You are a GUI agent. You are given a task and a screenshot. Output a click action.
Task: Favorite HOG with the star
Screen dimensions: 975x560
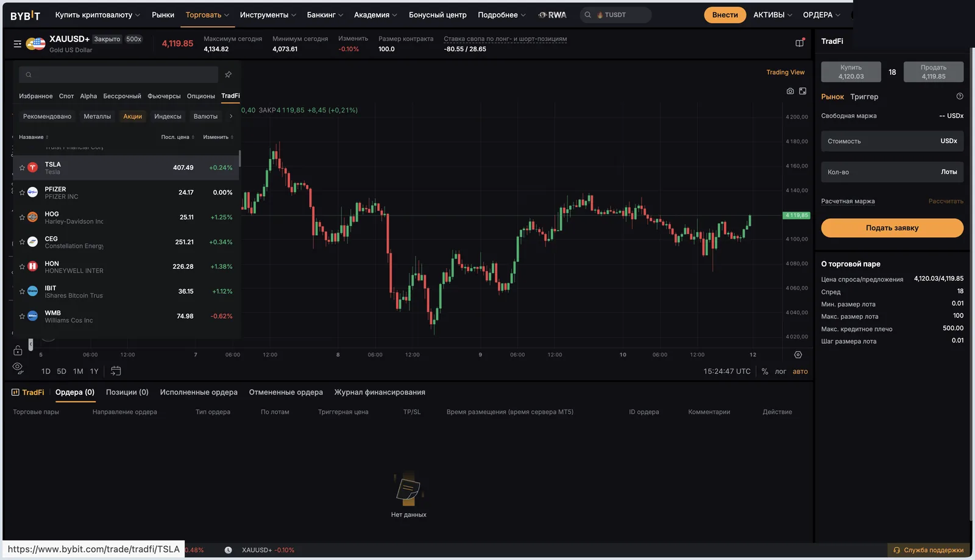(22, 218)
